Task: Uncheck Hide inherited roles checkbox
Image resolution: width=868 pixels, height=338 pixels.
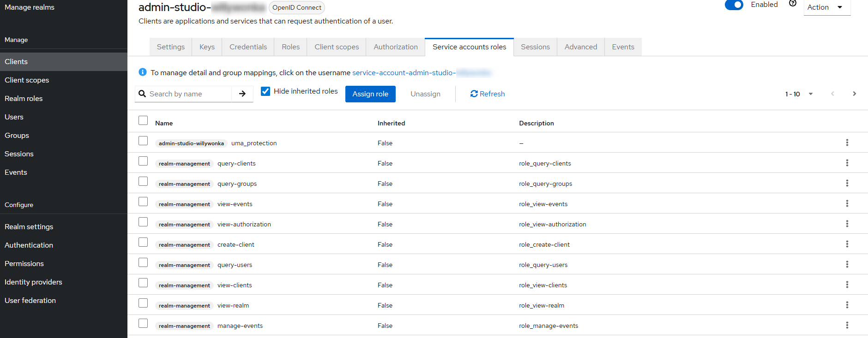Action: click(x=265, y=91)
